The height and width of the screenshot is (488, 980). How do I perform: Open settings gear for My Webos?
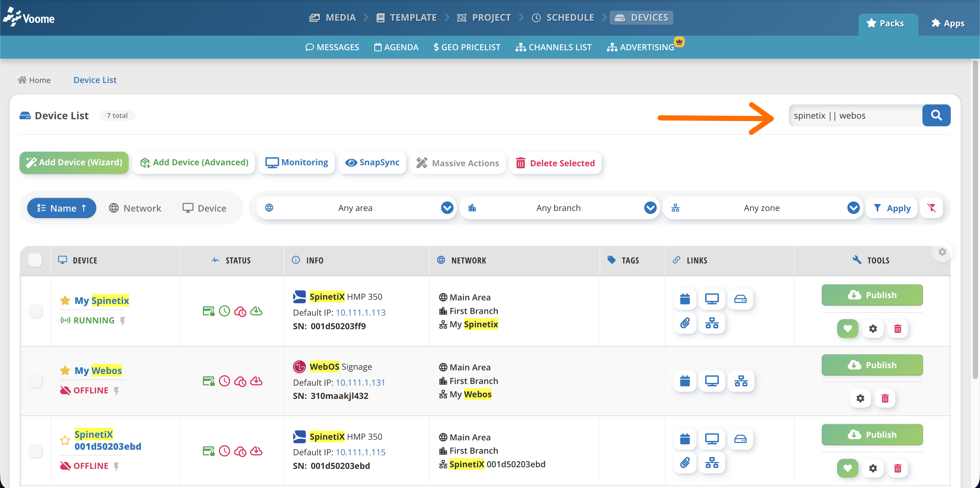tap(860, 398)
